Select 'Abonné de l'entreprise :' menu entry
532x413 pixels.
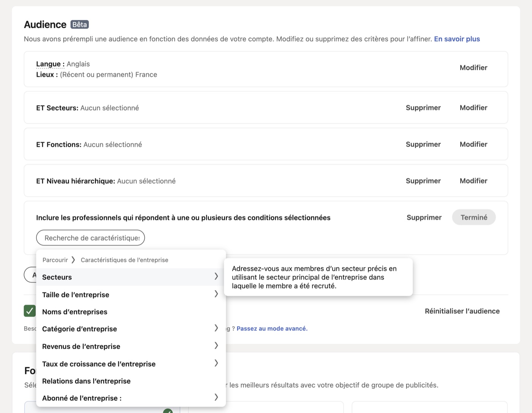click(x=131, y=398)
